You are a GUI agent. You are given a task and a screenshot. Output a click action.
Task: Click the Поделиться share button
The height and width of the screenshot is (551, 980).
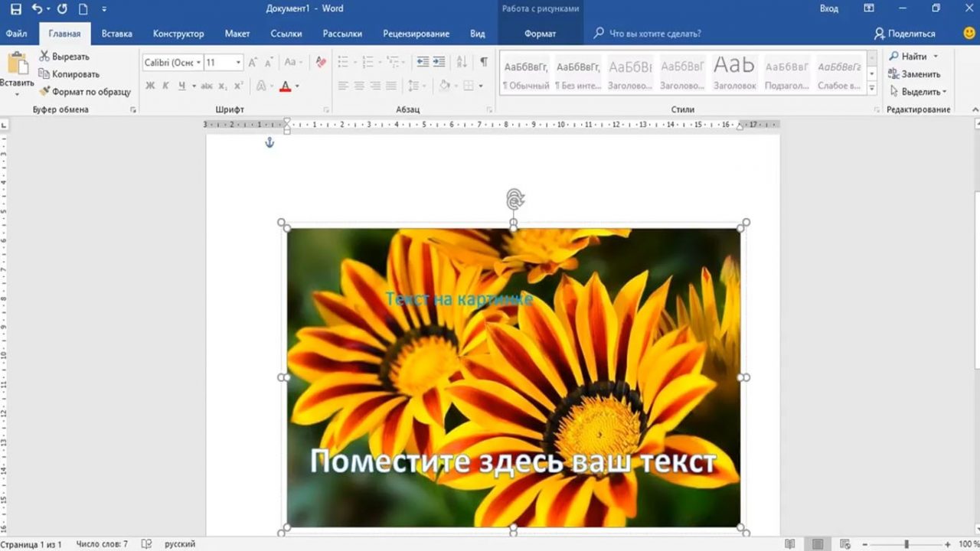[x=905, y=34]
